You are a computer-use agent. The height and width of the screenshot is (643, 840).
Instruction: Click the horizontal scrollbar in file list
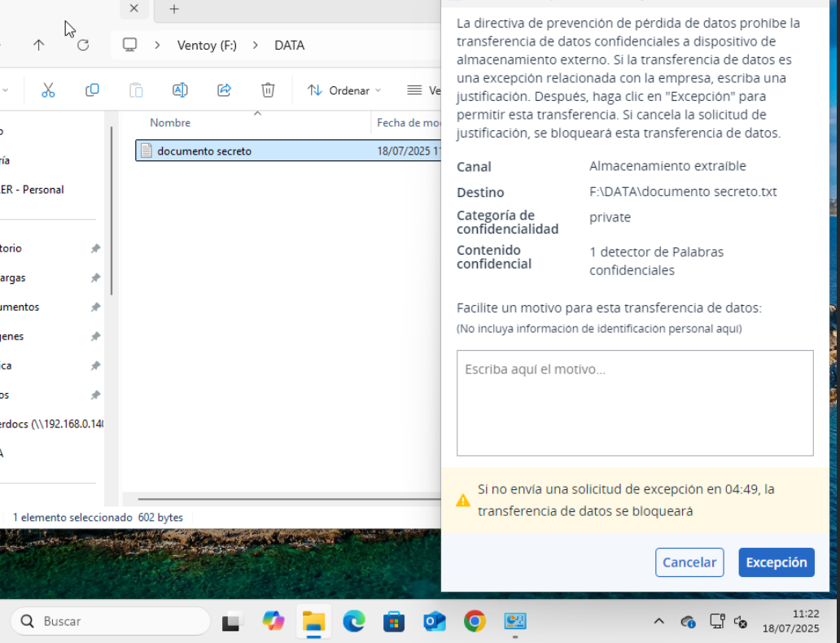point(289,499)
